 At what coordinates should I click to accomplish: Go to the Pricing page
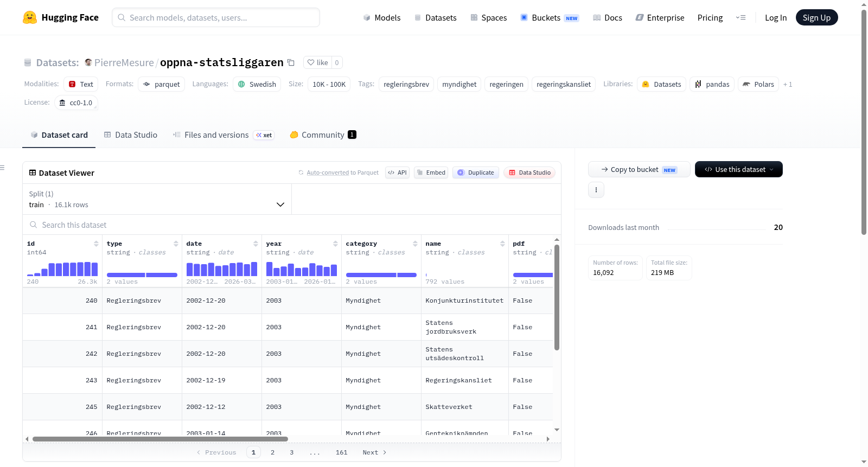click(x=710, y=18)
